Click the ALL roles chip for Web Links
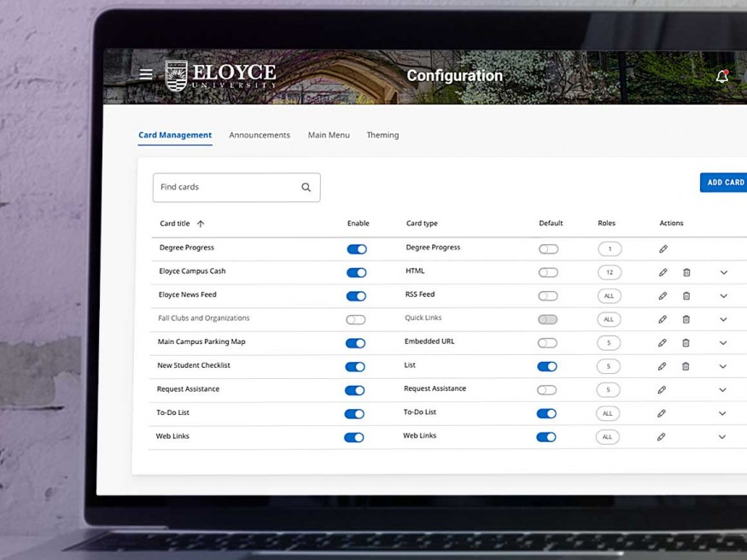Image resolution: width=747 pixels, height=560 pixels. [607, 436]
